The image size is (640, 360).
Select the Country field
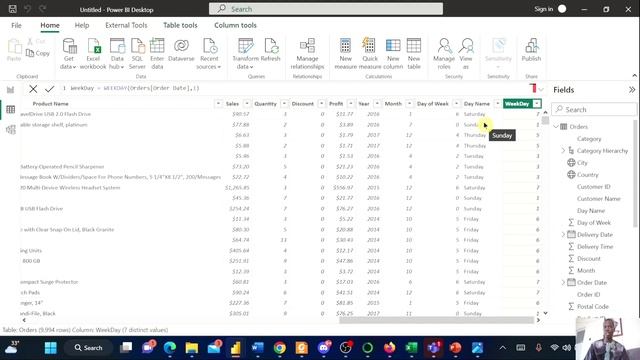pos(587,175)
